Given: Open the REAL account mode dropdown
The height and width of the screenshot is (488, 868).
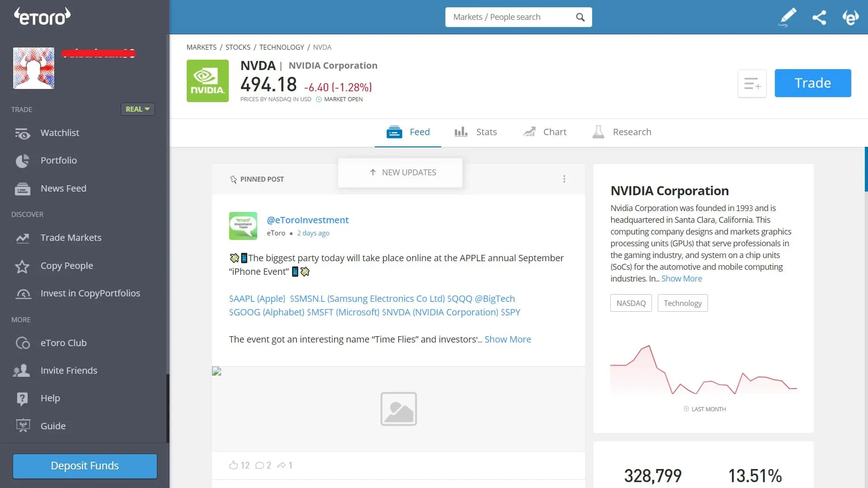Looking at the screenshot, I should [137, 109].
